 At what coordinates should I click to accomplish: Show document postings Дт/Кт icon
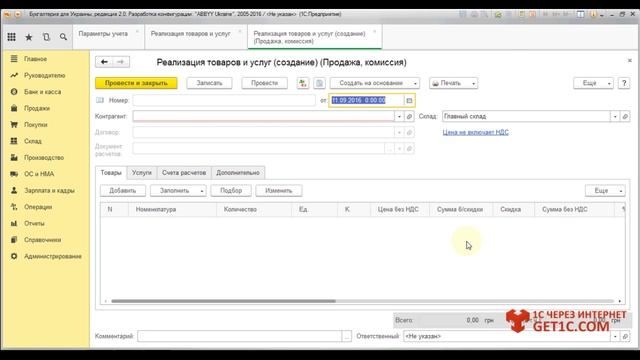(x=303, y=83)
